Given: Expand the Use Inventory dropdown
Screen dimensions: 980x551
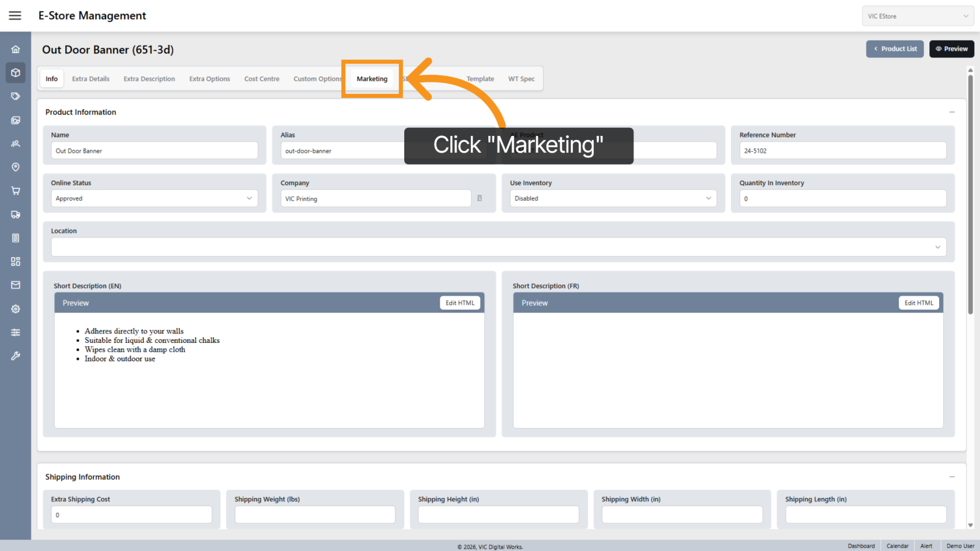Looking at the screenshot, I should 612,198.
